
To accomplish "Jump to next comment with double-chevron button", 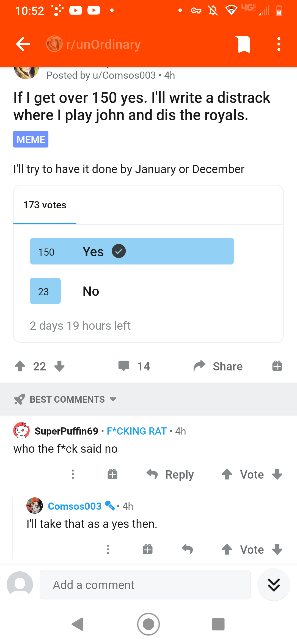I will pos(274,585).
